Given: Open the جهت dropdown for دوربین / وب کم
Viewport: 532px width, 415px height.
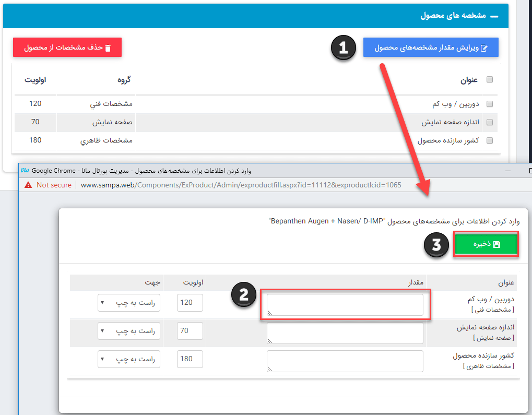Looking at the screenshot, I should (128, 303).
